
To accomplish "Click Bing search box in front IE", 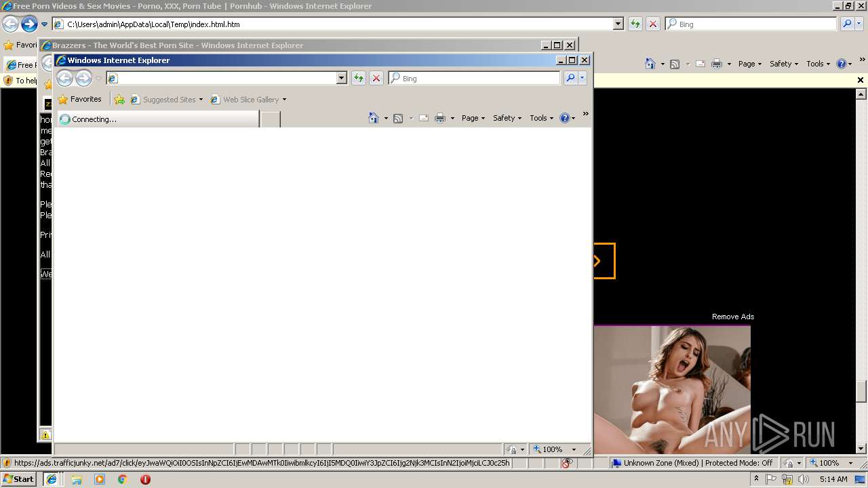I will pyautogui.click(x=474, y=79).
